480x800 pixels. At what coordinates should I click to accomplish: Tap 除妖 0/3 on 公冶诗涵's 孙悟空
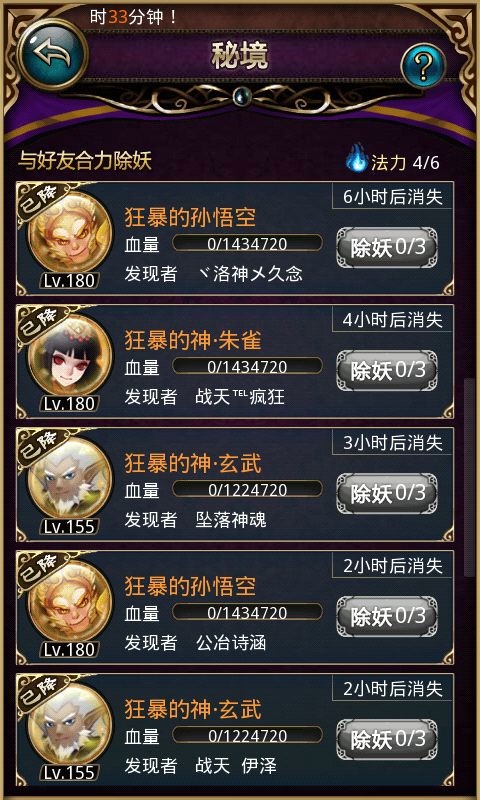[387, 616]
